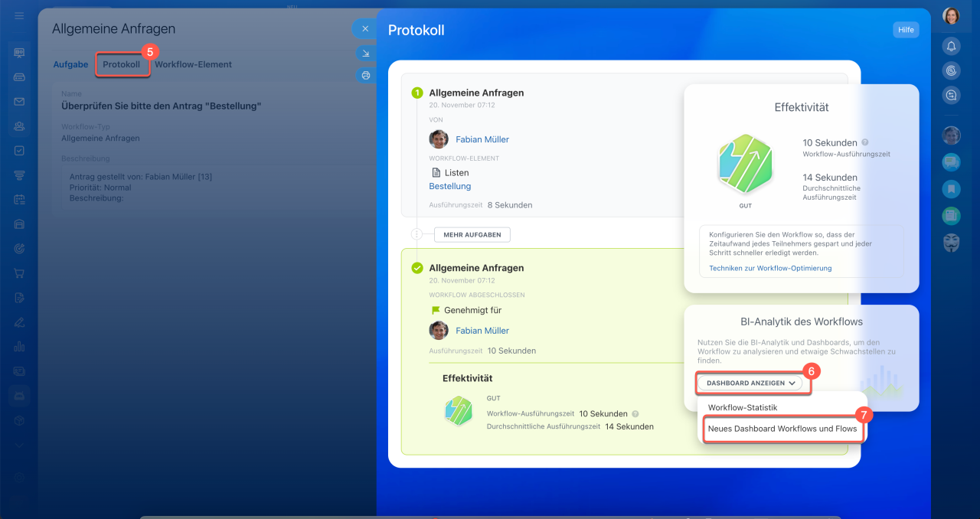Image resolution: width=980 pixels, height=519 pixels.
Task: Select Workflow-Statistik menu entry
Action: [x=743, y=407]
